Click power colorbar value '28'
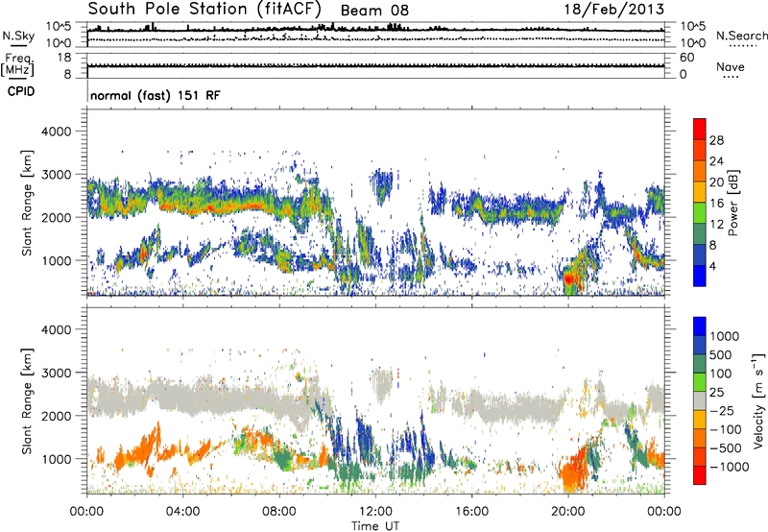This screenshot has width=768, height=532. [716, 140]
